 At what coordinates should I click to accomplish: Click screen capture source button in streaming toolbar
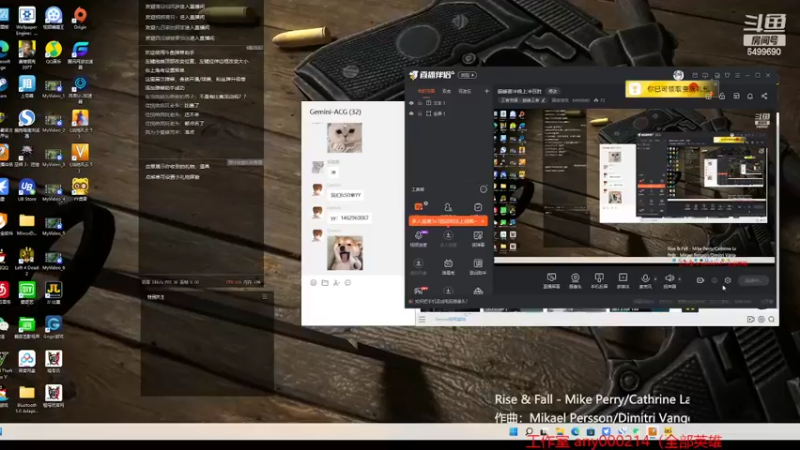pyautogui.click(x=551, y=280)
